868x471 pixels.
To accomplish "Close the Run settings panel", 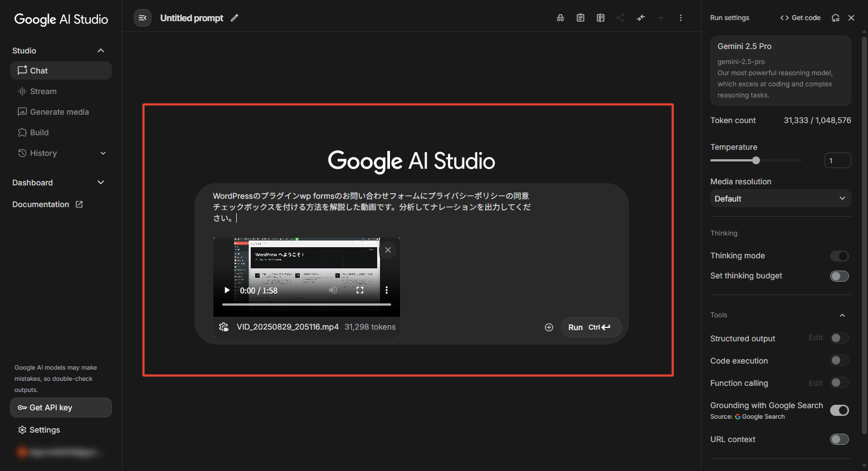I will pos(851,18).
